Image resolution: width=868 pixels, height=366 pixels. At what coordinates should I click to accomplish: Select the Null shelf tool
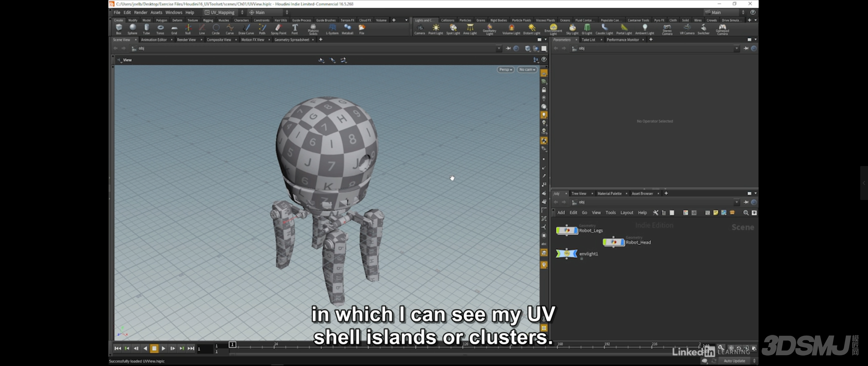[188, 29]
